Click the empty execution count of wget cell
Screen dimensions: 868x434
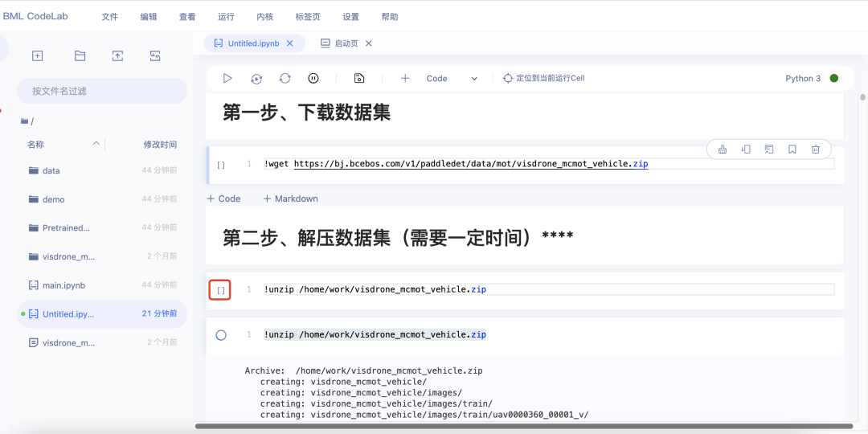[221, 165]
